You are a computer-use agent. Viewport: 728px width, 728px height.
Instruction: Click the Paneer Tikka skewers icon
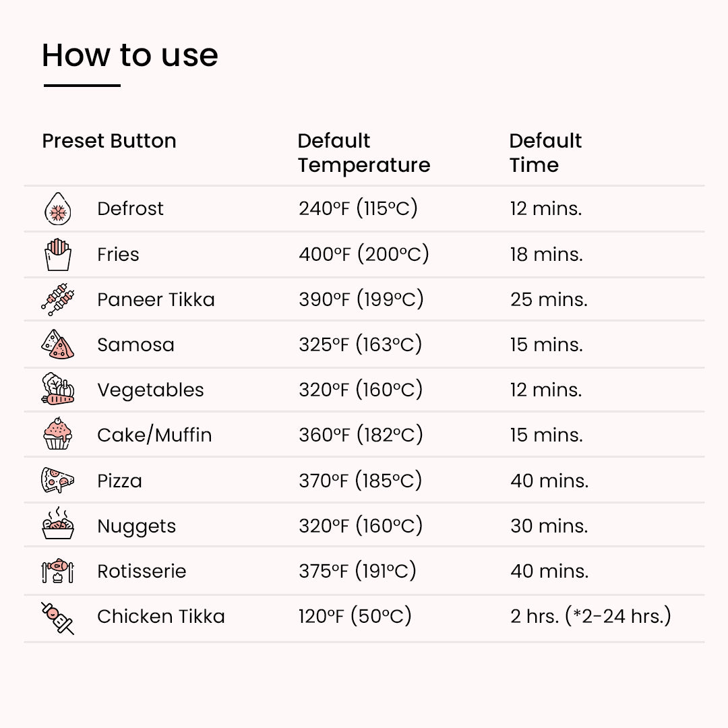(x=57, y=299)
